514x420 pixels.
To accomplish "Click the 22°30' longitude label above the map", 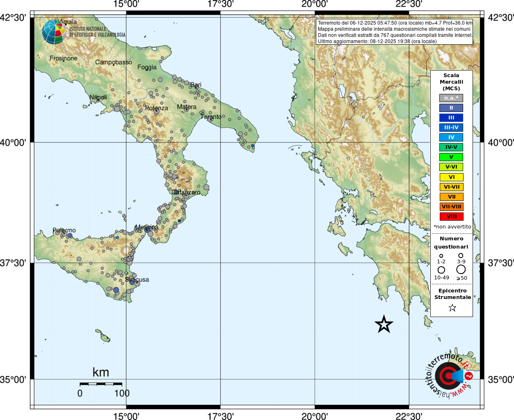I will [409, 4].
